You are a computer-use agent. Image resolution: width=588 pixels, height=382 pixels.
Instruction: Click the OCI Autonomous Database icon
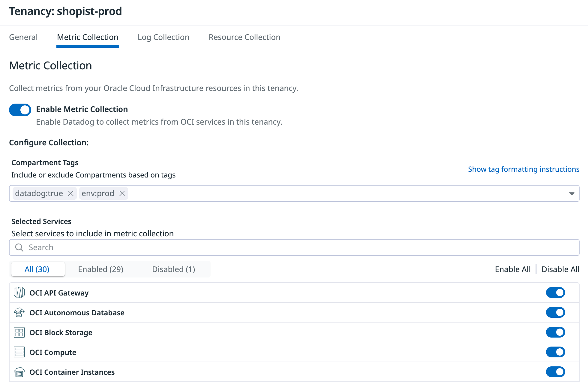(x=19, y=312)
